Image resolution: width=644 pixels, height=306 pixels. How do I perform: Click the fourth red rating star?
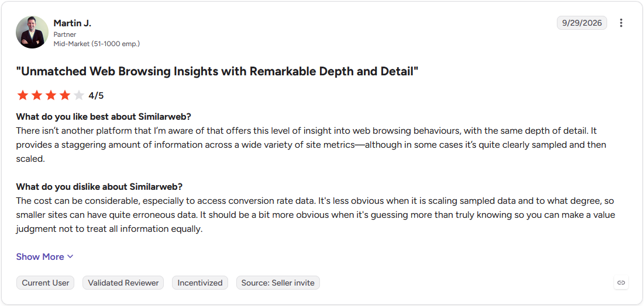(x=64, y=96)
